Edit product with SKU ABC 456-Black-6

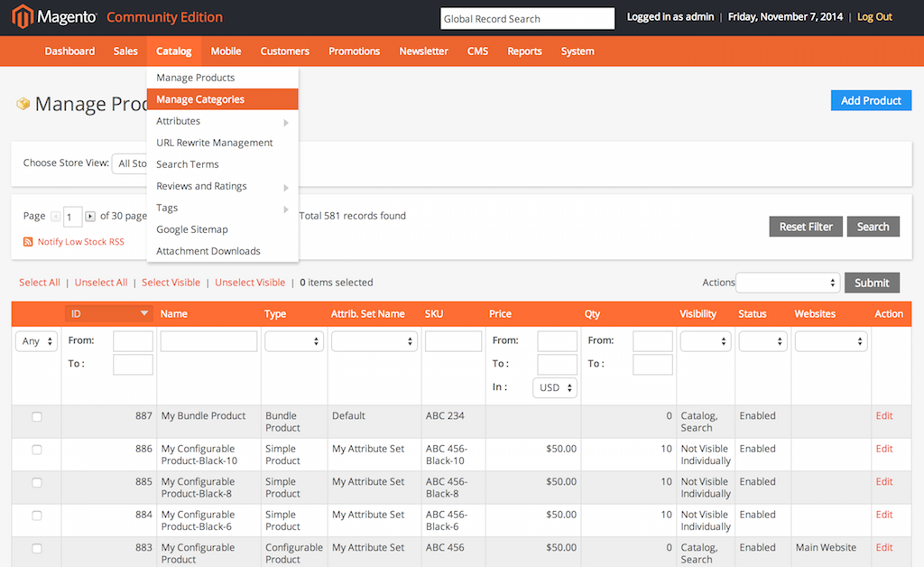click(x=884, y=515)
